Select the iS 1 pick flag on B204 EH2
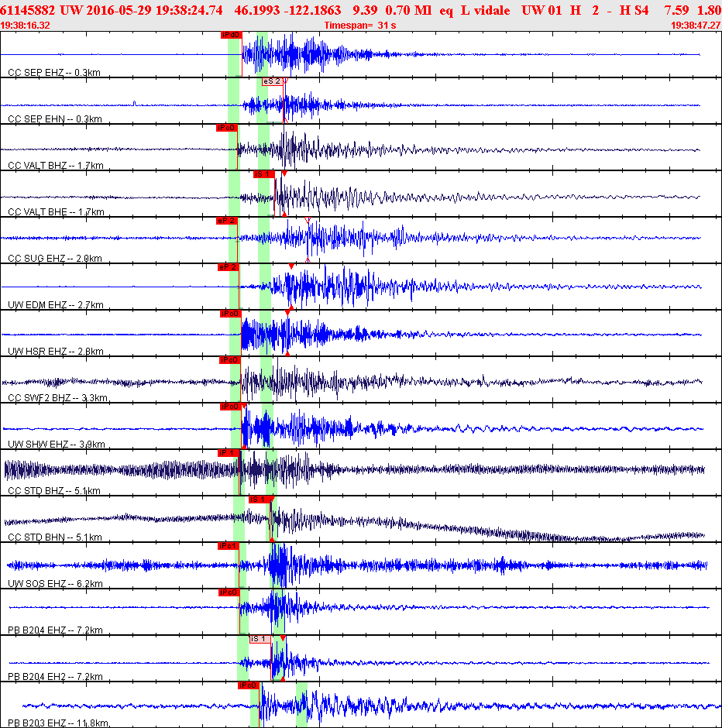Image resolution: width=722 pixels, height=728 pixels. pos(260,639)
